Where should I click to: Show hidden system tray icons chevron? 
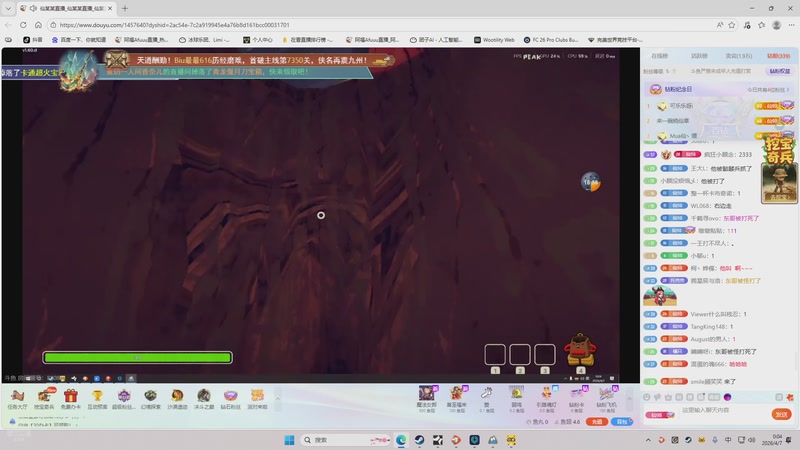click(648, 440)
